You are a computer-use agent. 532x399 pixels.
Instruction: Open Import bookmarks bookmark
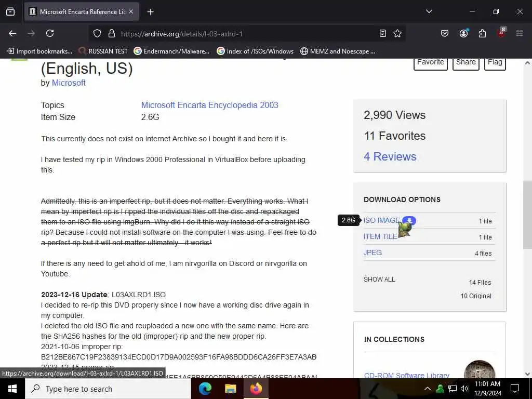pos(39,51)
